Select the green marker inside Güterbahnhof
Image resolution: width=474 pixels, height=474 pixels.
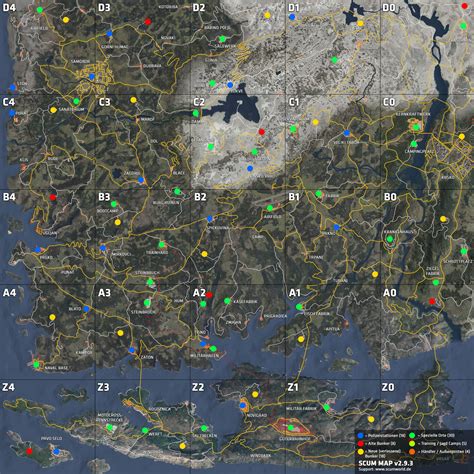pyautogui.click(x=291, y=427)
